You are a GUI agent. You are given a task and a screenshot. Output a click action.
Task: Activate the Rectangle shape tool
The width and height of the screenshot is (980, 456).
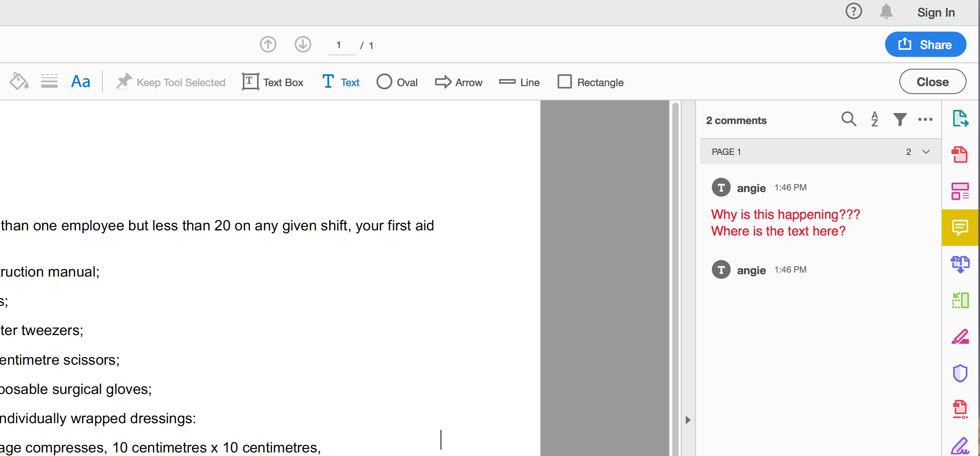(590, 82)
